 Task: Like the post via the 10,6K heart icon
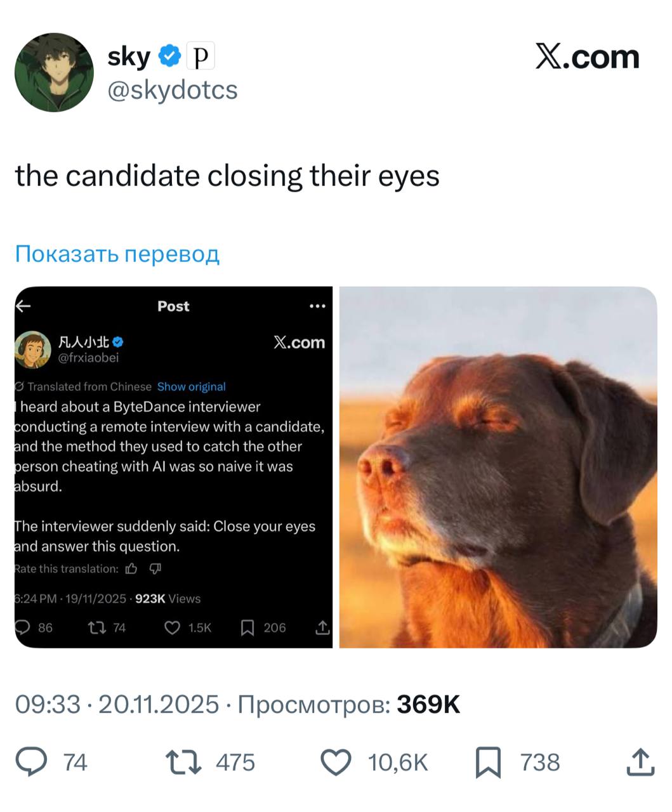336,762
